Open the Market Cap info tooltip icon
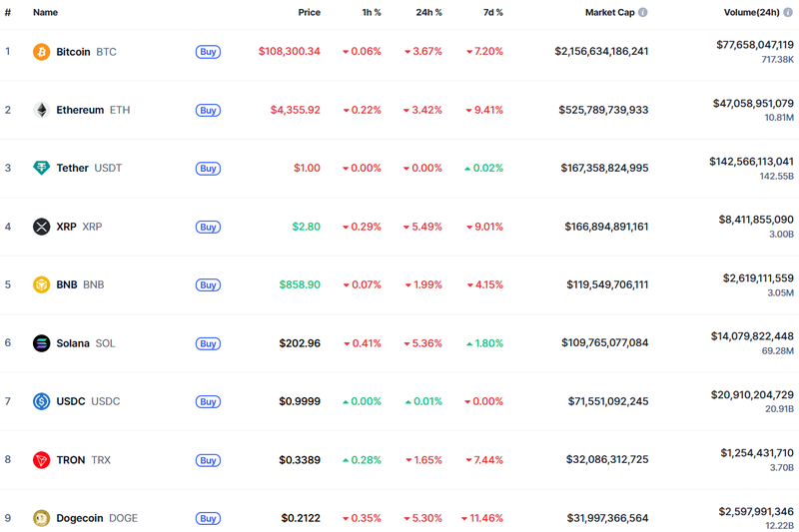The width and height of the screenshot is (799, 532). pos(642,13)
